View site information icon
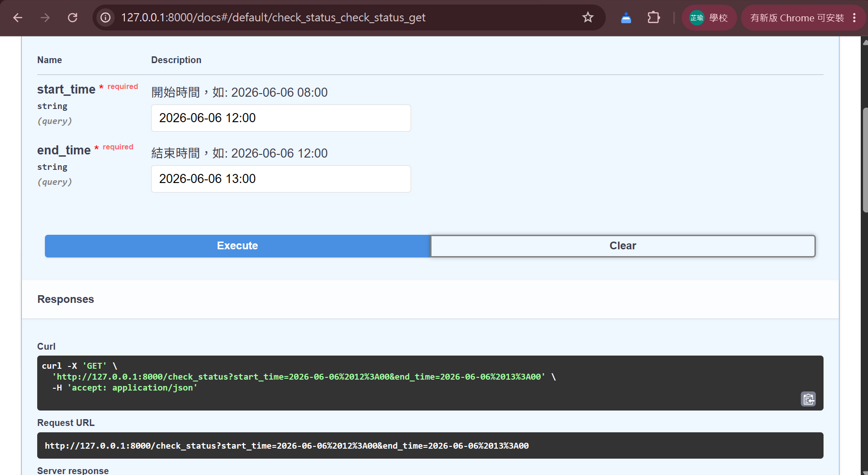868x475 pixels. [105, 18]
